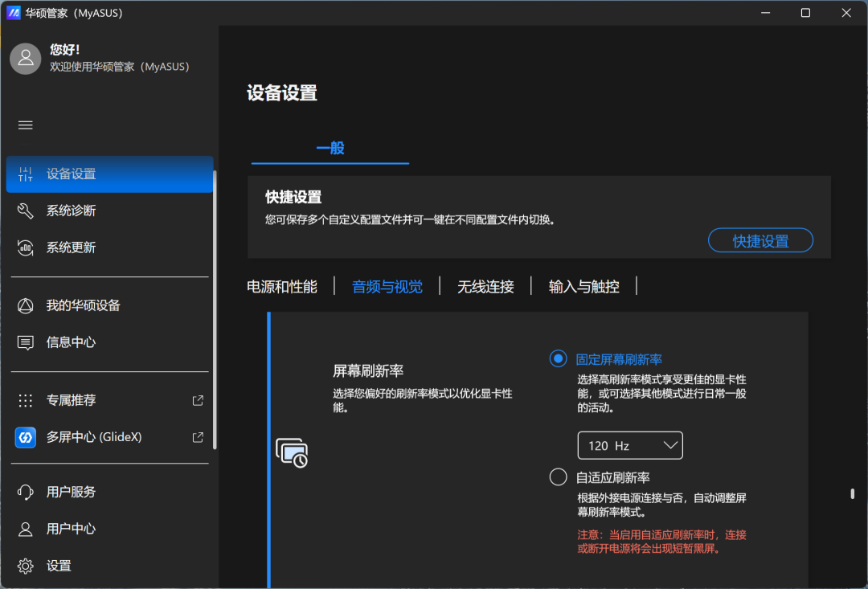Click the main content scrollbar thumb
Viewport: 868px width, 589px height.
click(x=853, y=493)
